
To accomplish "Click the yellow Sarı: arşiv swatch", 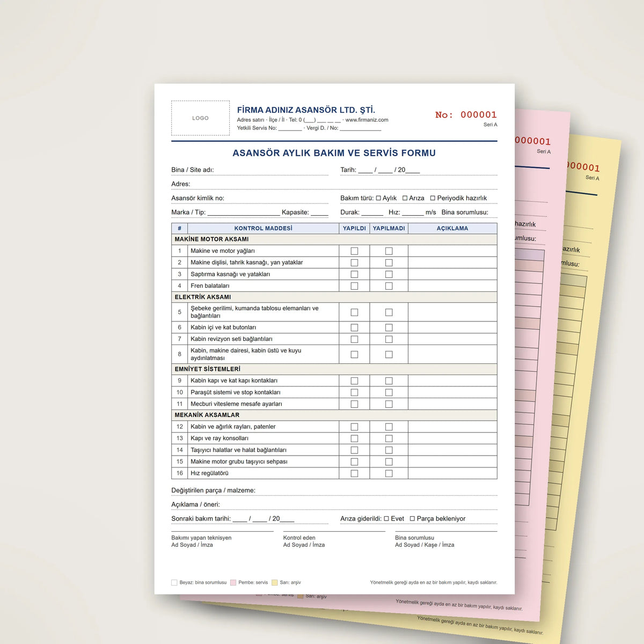I will (x=274, y=582).
